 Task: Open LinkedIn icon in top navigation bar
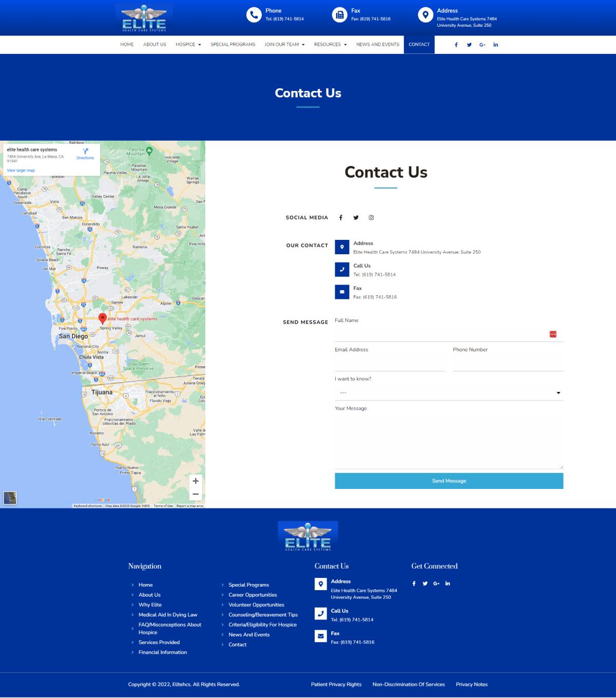point(495,45)
